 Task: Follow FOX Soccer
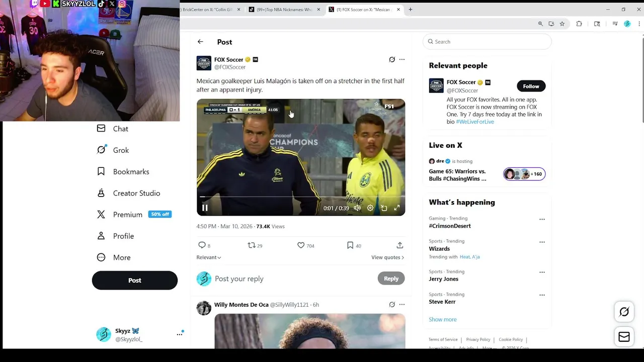531,86
